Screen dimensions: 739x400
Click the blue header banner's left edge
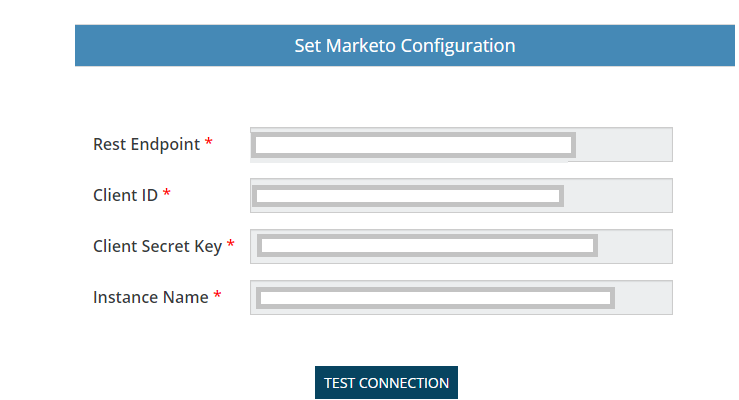coord(78,46)
